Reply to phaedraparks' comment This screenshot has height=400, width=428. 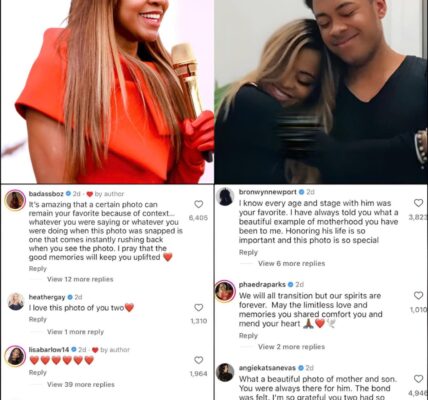pyautogui.click(x=248, y=336)
